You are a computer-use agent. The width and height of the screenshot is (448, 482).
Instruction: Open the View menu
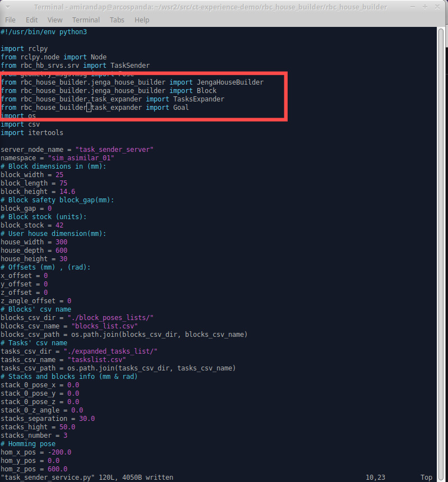pos(55,20)
